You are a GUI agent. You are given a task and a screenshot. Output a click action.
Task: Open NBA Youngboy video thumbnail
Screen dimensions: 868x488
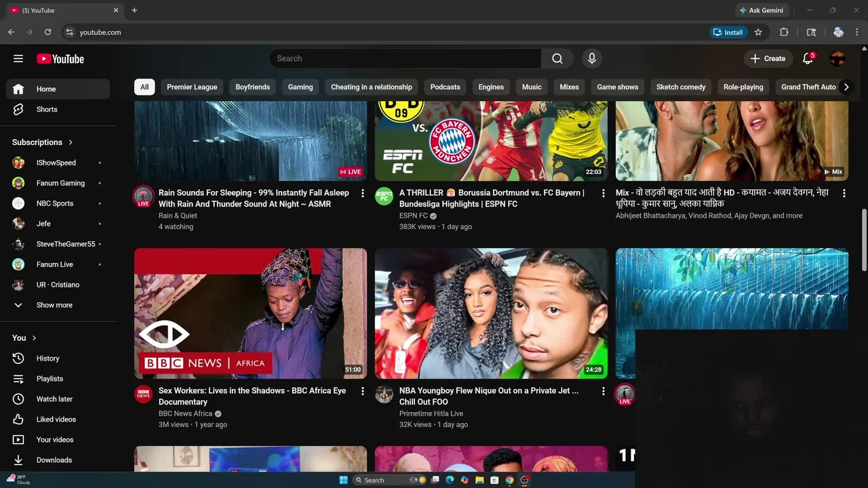[491, 313]
